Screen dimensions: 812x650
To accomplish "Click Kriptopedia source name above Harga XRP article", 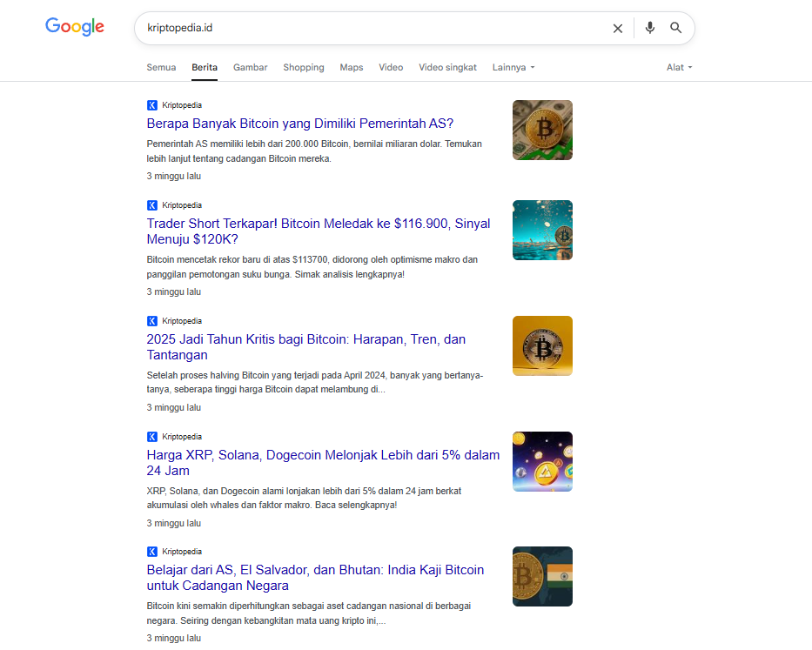I will tap(182, 437).
